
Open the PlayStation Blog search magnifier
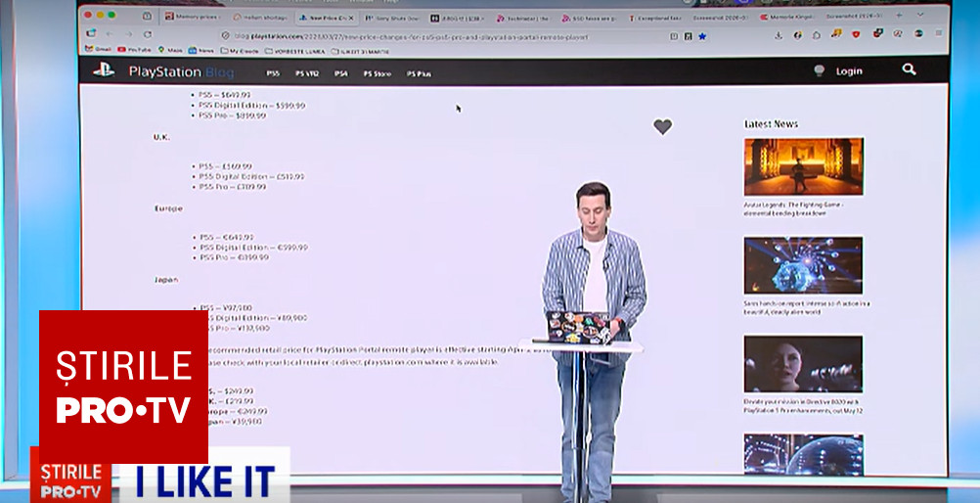909,69
